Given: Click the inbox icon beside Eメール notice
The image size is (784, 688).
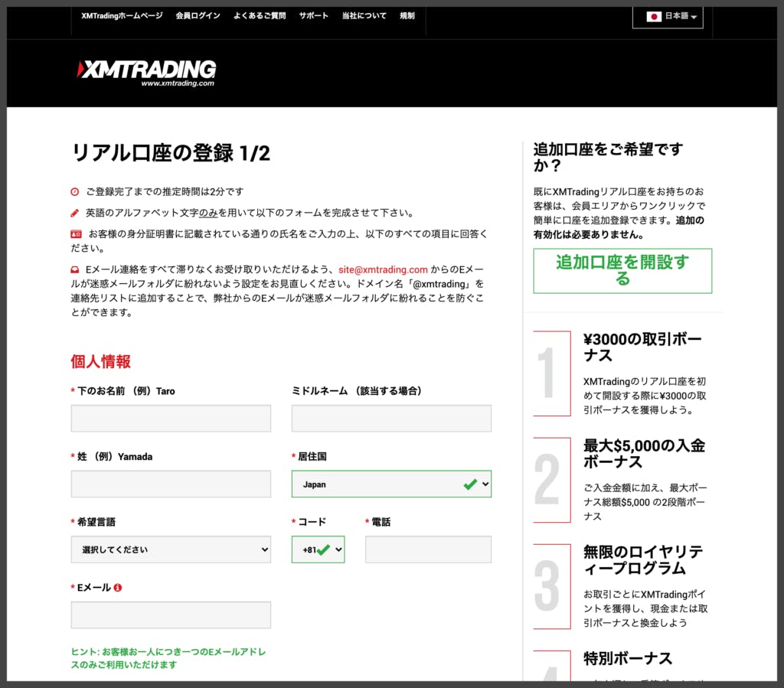Looking at the screenshot, I should click(74, 270).
